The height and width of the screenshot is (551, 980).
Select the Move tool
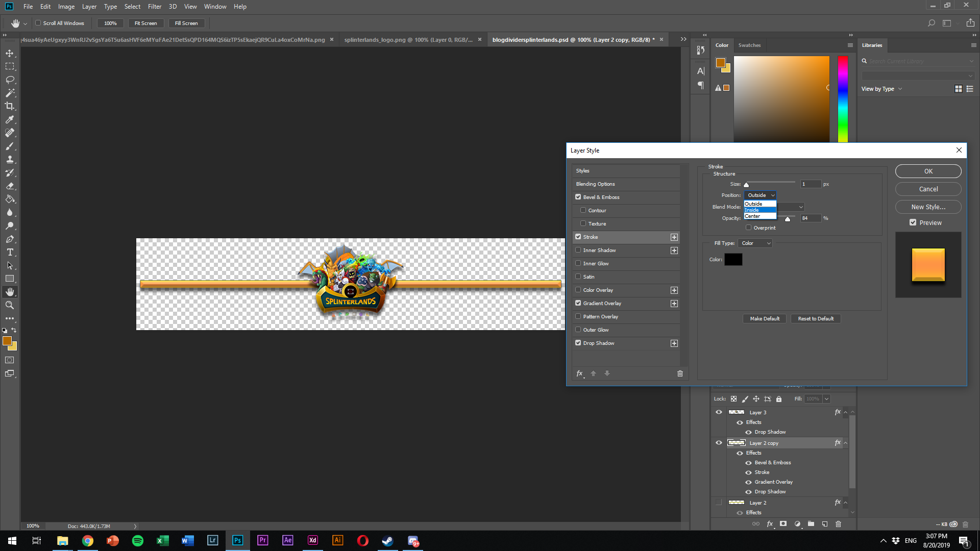click(10, 54)
